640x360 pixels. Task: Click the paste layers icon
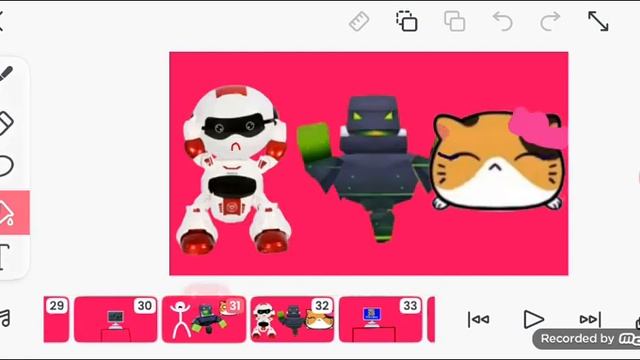(x=454, y=21)
